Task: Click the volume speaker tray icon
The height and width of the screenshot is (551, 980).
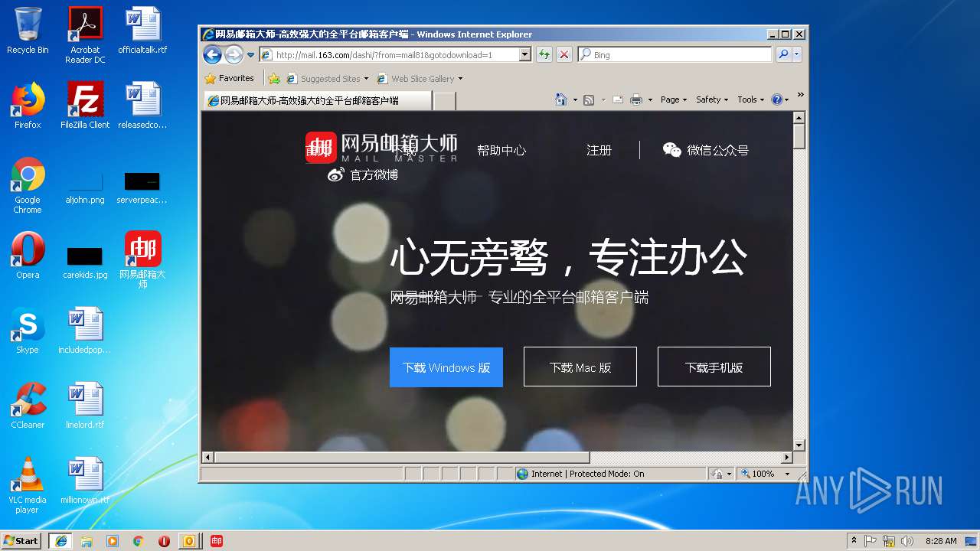Action: point(906,540)
